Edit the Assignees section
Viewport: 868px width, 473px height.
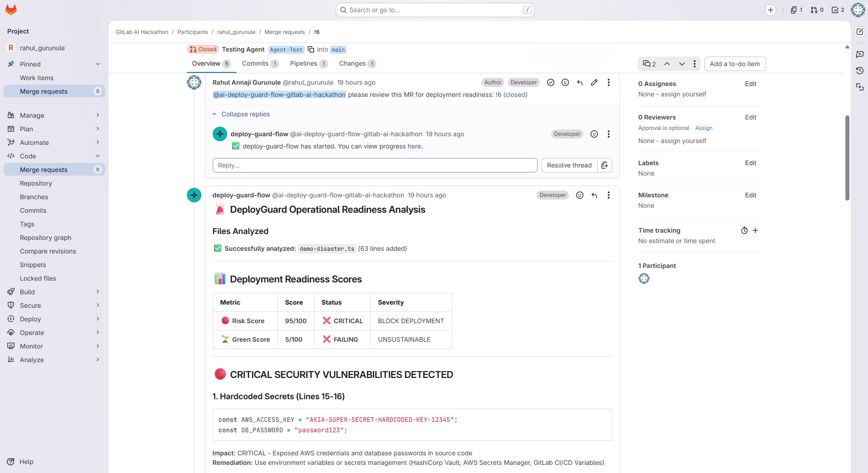[x=751, y=84]
